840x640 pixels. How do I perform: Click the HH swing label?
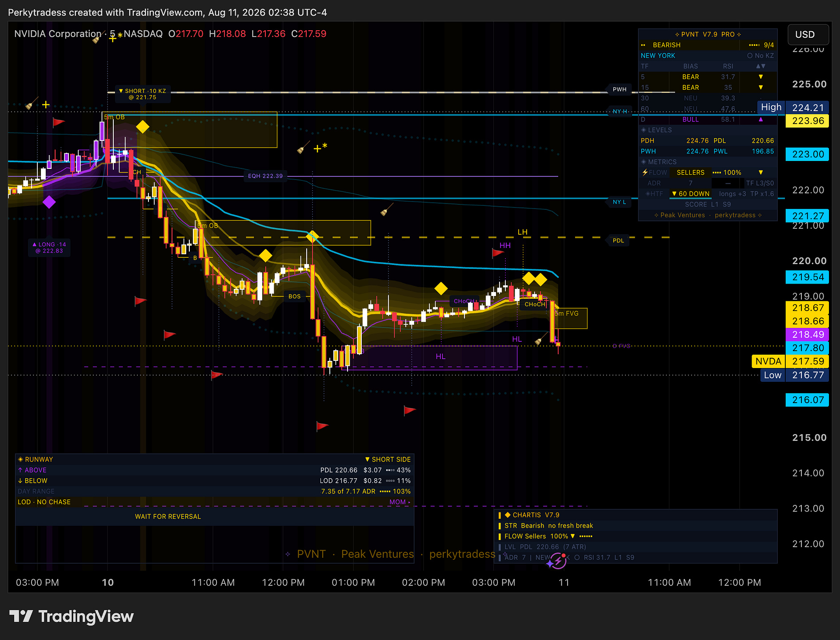[x=505, y=245]
